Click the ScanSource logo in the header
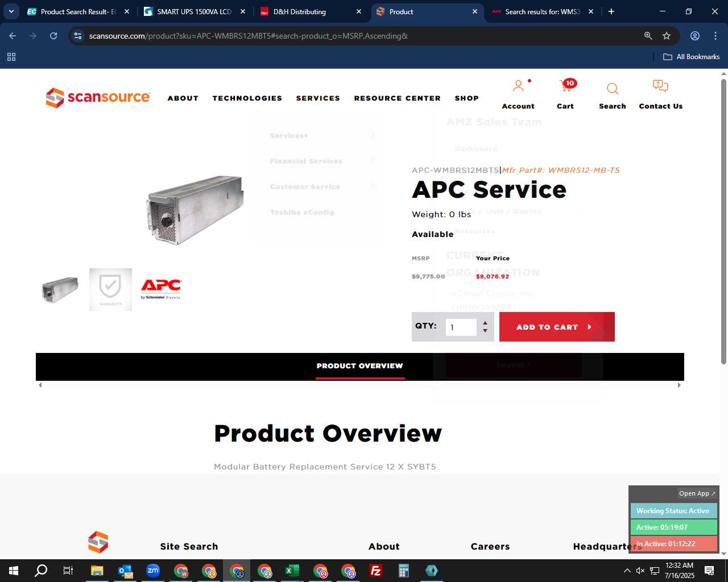 (98, 98)
